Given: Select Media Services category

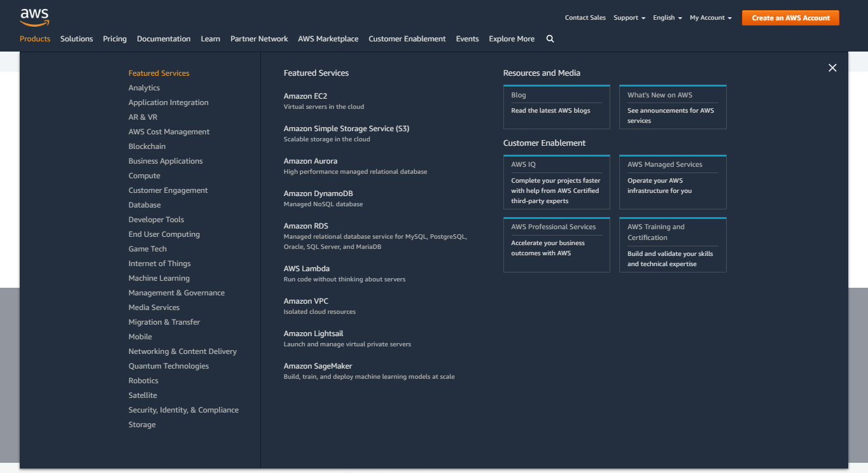Looking at the screenshot, I should [154, 307].
